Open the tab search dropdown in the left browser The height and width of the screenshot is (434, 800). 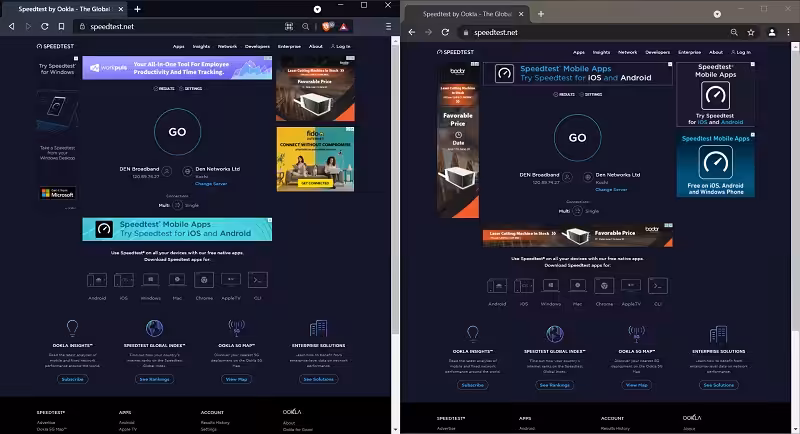click(317, 9)
